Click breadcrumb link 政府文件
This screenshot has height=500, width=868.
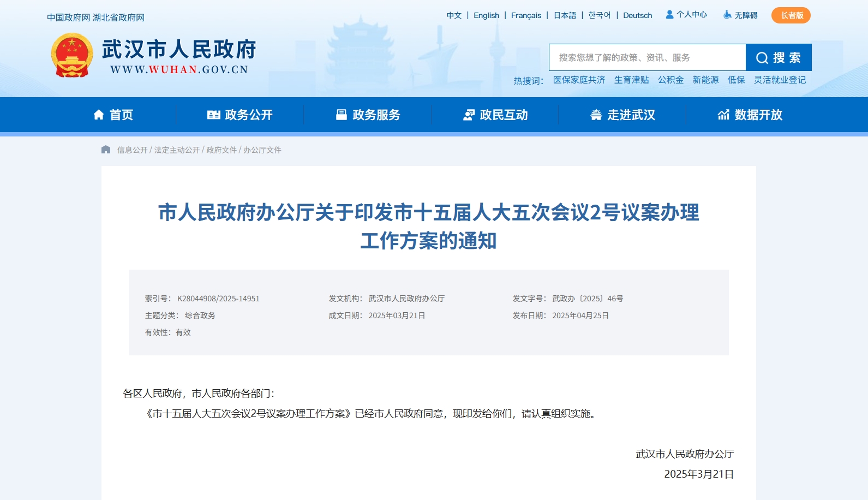click(x=222, y=150)
